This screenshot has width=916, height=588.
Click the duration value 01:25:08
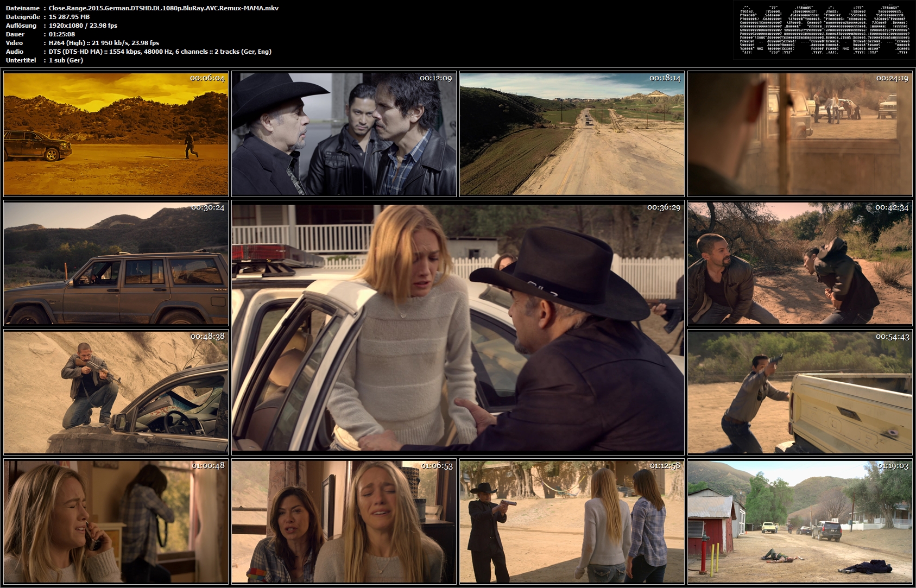pos(61,34)
